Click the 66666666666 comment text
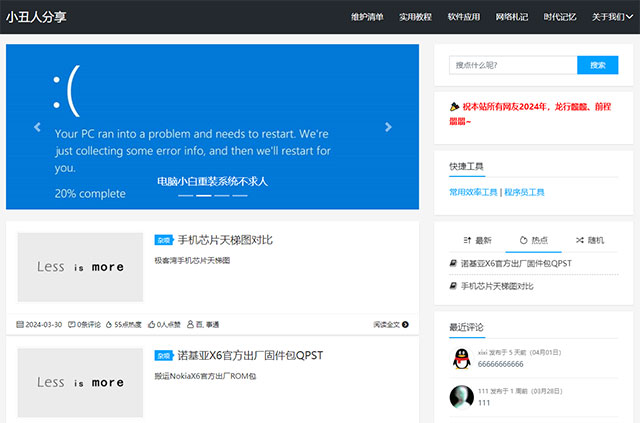This screenshot has width=640, height=423. click(500, 364)
